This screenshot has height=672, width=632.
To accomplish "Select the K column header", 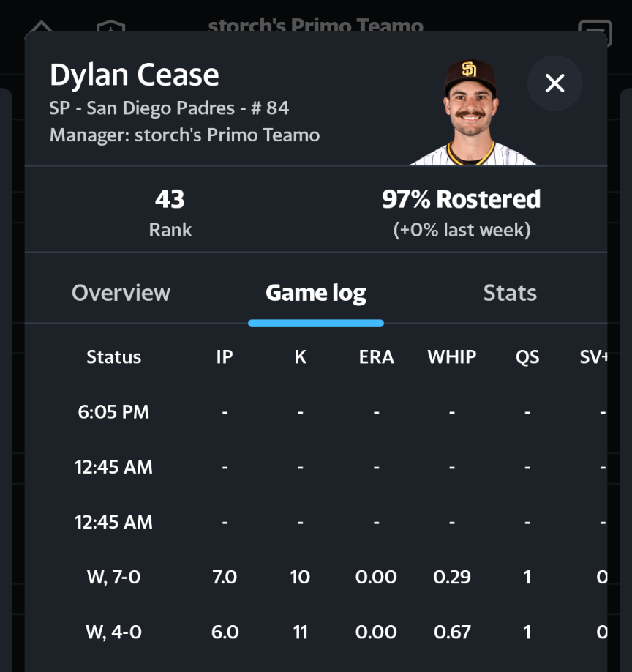I will coord(300,357).
